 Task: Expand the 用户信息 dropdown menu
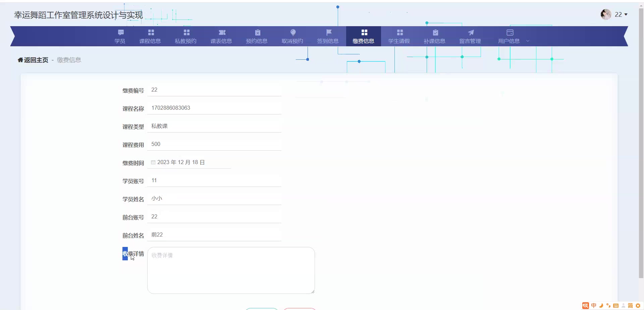point(513,36)
